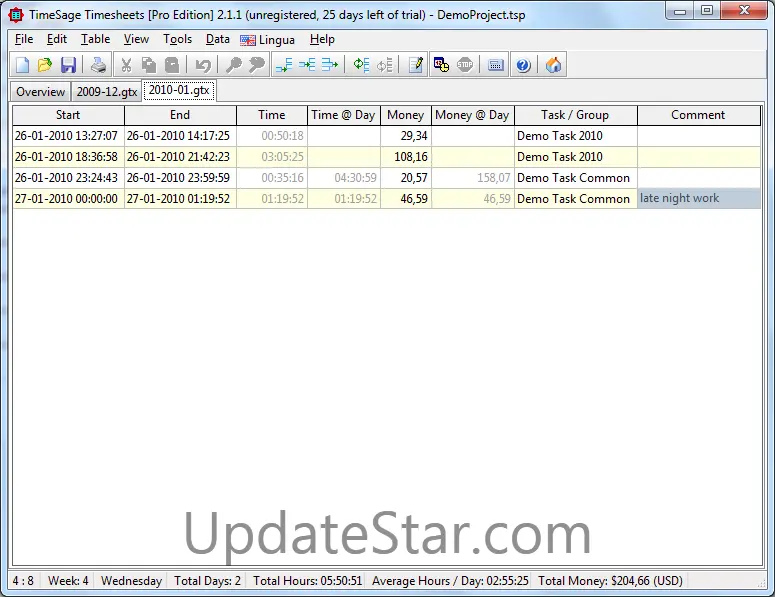Select start cell 27-01-2010 00:00:00
The width and height of the screenshot is (775, 597).
point(68,199)
